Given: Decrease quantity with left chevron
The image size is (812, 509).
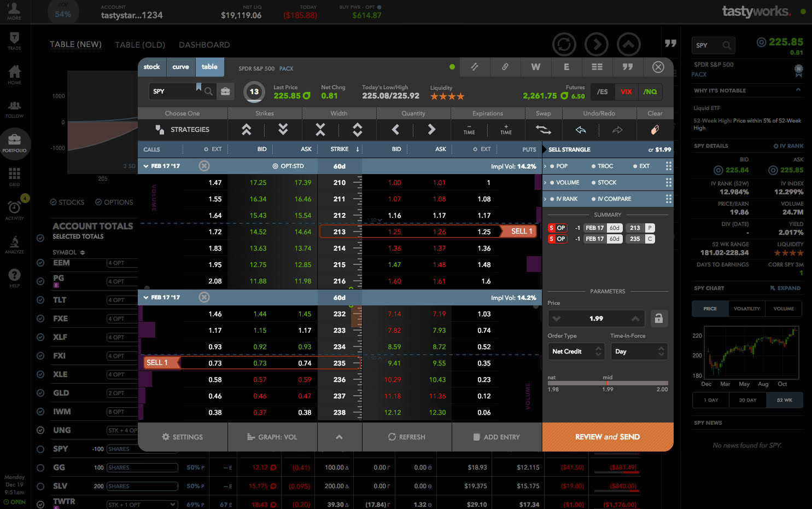Looking at the screenshot, I should point(395,130).
